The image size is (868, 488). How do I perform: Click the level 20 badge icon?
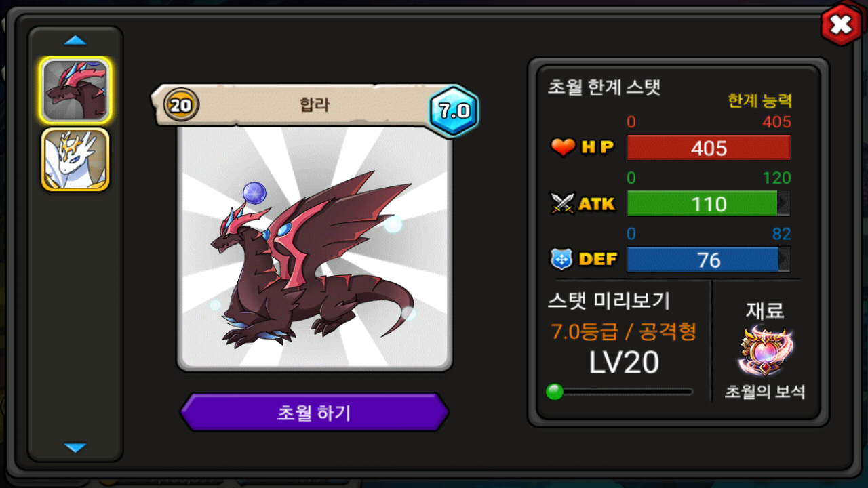click(181, 105)
